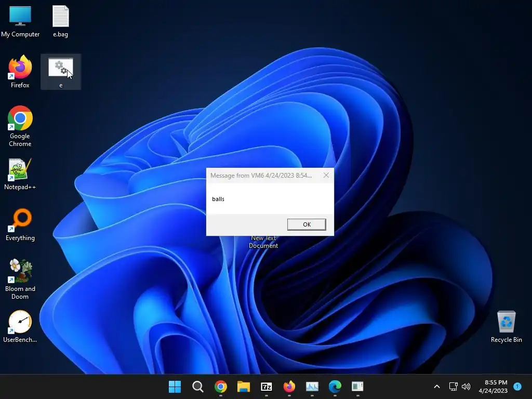The image size is (532, 399).
Task: Close the Message from VM6 dialog
Action: (326, 175)
